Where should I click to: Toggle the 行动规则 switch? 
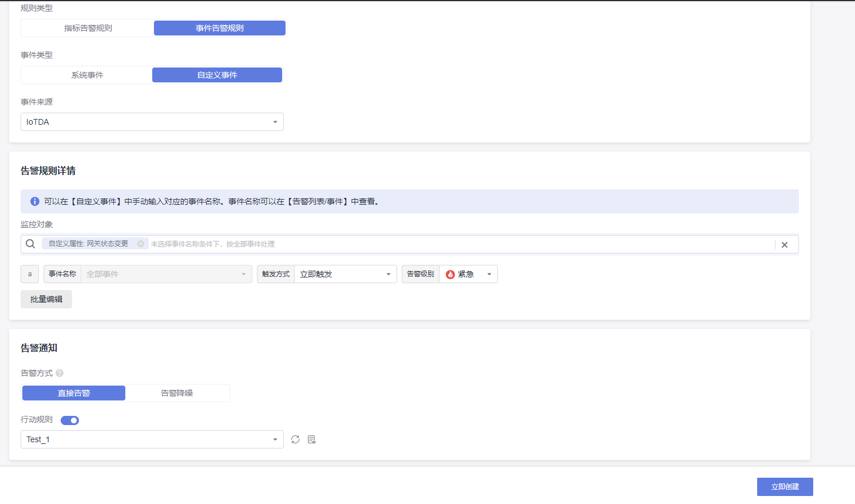point(70,420)
